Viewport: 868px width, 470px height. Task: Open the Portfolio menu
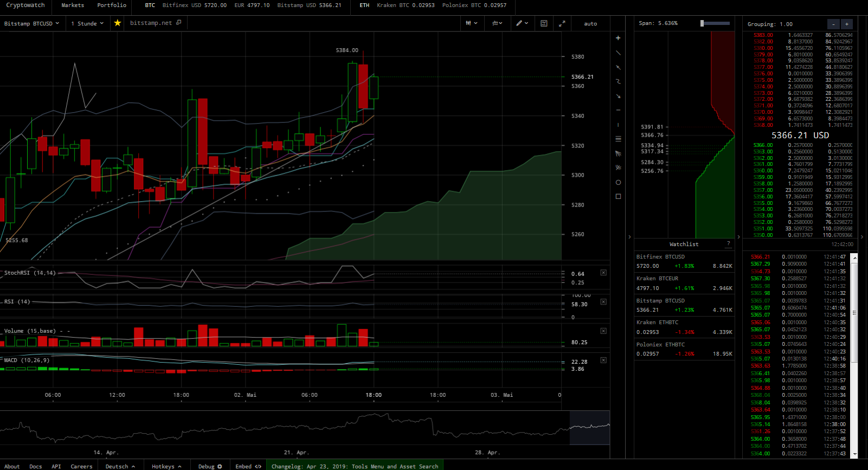point(112,5)
